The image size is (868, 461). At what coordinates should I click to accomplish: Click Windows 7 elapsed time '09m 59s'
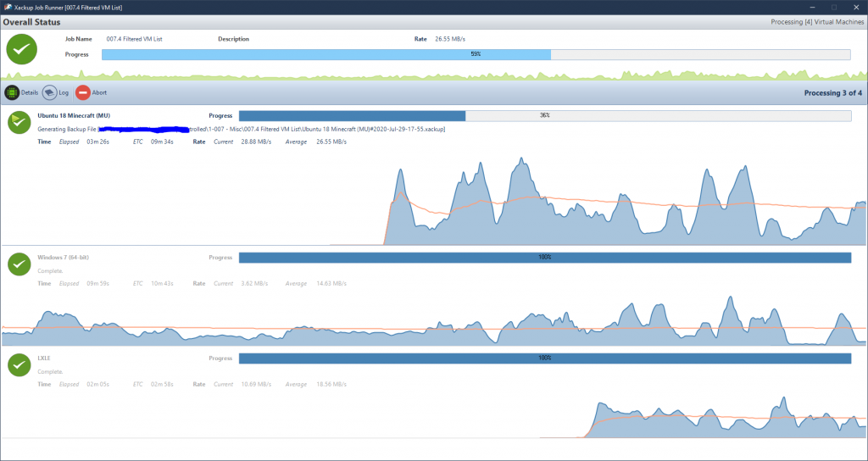97,283
